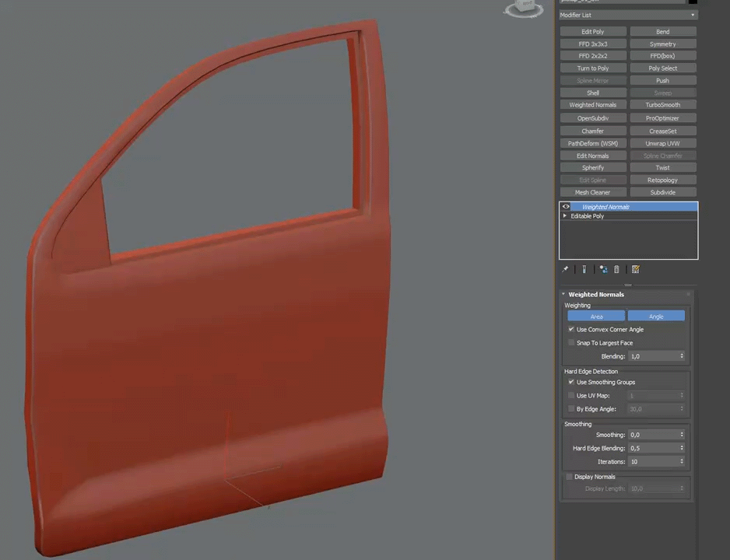Image resolution: width=730 pixels, height=560 pixels.
Task: Remove modifier with the trash icon
Action: click(x=617, y=269)
